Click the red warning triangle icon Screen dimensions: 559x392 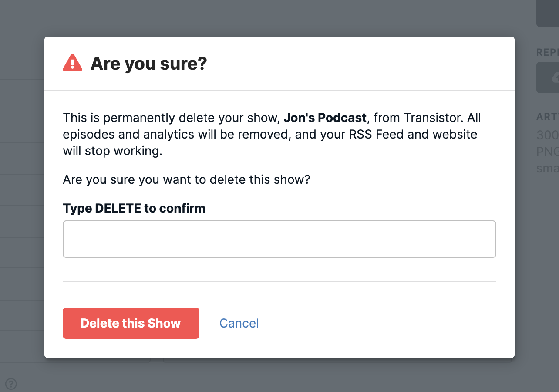(x=72, y=63)
